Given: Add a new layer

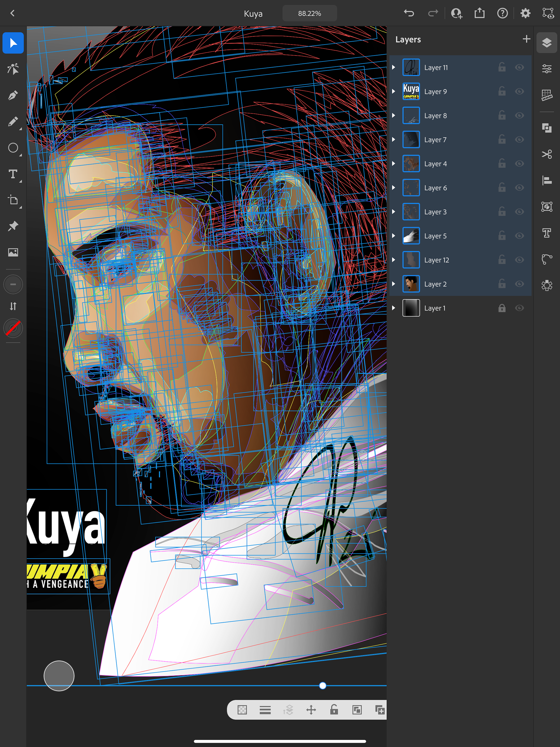Looking at the screenshot, I should click(526, 39).
